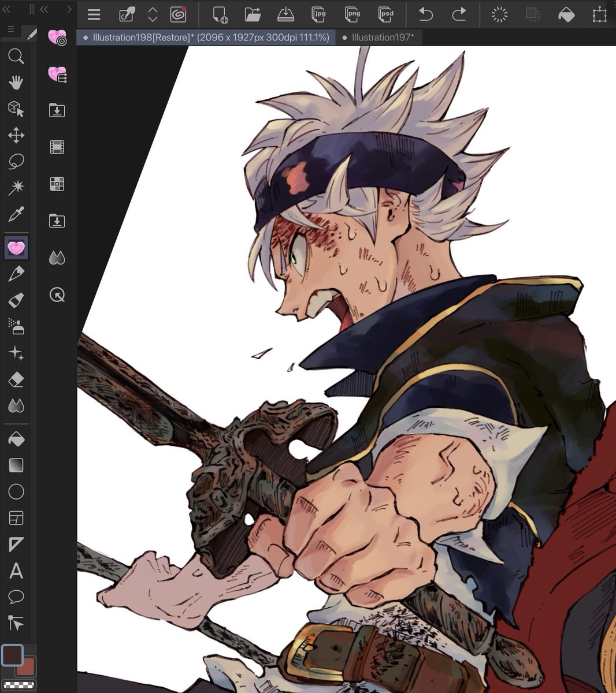Click the lower download sub tool icon
This screenshot has width=616, height=693.
point(57,221)
